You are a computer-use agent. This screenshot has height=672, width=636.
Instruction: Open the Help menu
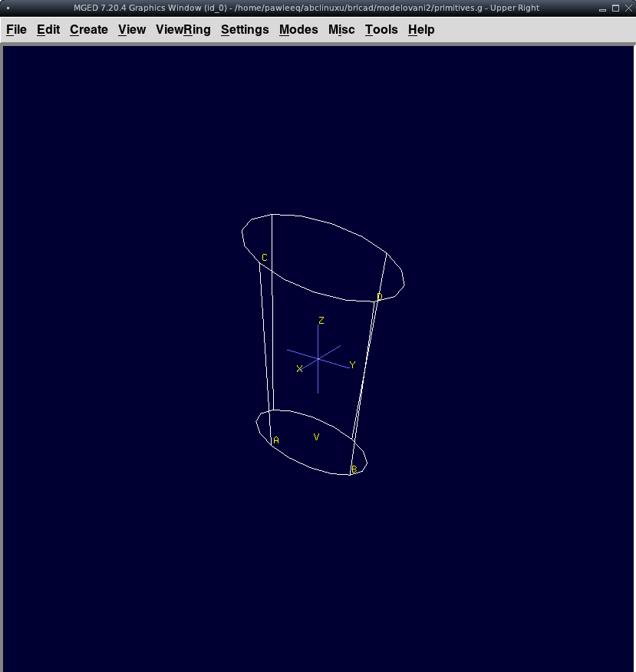pos(421,30)
